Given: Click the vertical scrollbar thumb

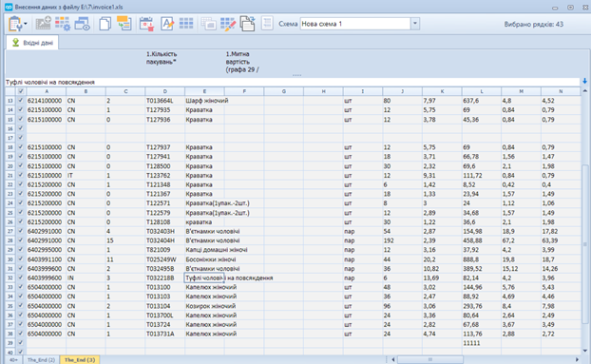Looking at the screenshot, I should (x=584, y=244).
